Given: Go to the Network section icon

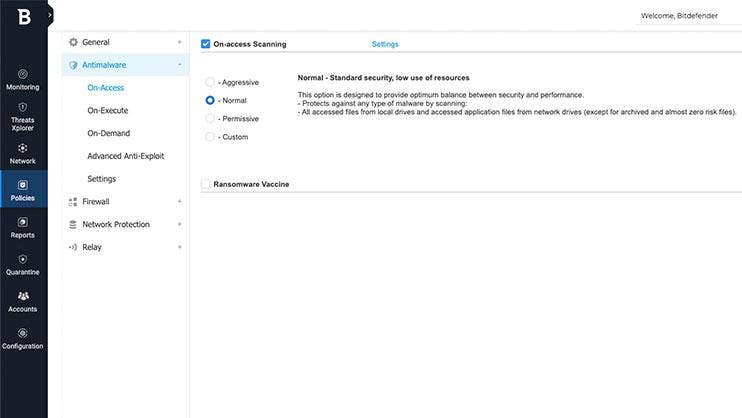Looking at the screenshot, I should [23, 148].
